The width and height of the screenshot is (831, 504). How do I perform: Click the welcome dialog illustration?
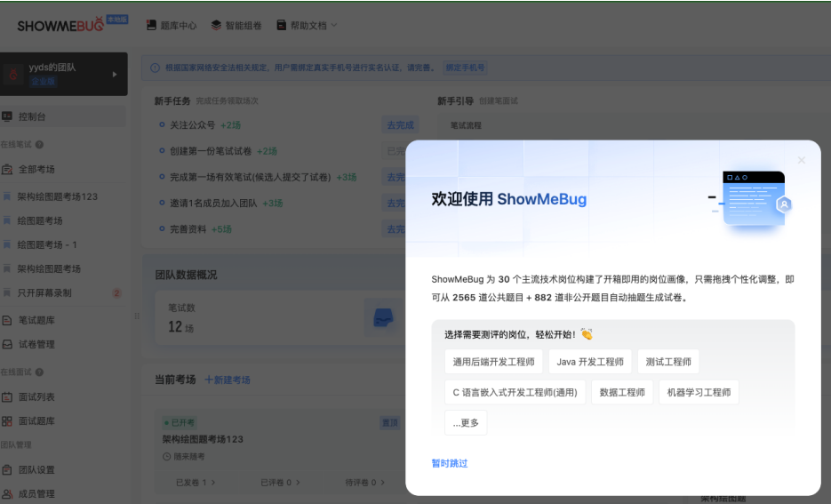[x=750, y=200]
